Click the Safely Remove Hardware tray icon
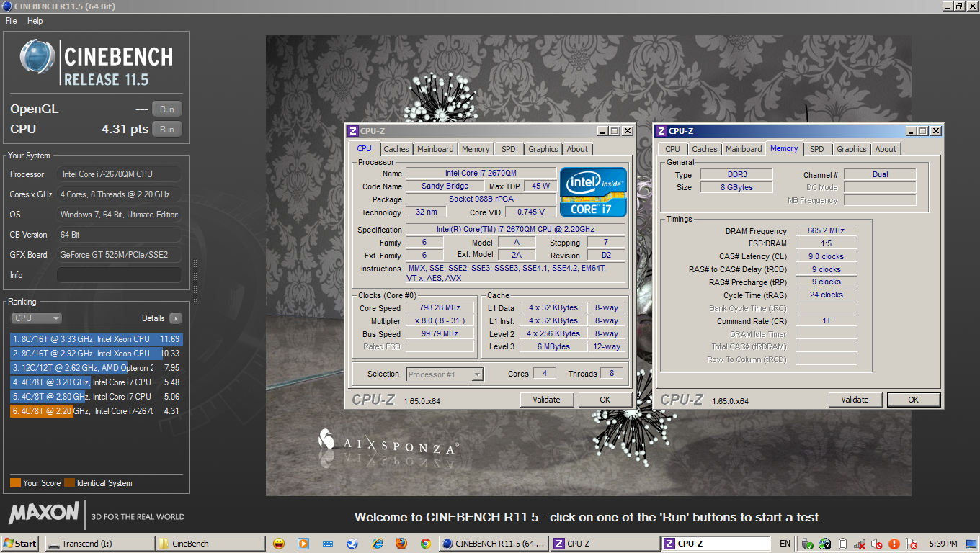This screenshot has height=553, width=980. click(x=808, y=544)
